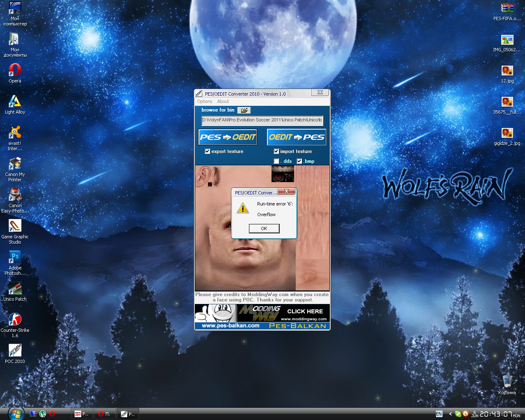Close the Run-time error dialog
The image size is (525, 420).
[287, 192]
